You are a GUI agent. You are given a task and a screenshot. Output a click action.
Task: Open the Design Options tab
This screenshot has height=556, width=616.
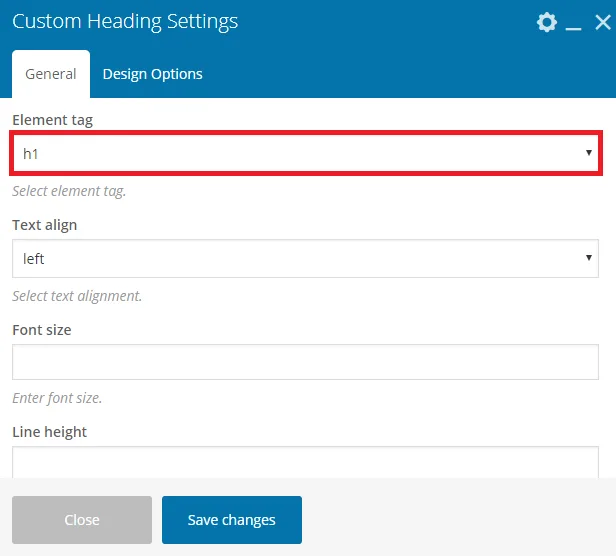tap(152, 74)
